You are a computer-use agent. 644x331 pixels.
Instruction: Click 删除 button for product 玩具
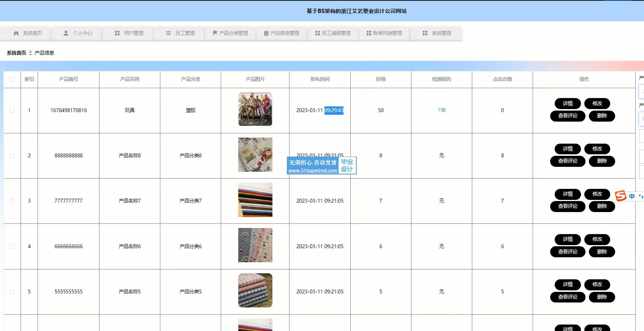click(602, 116)
